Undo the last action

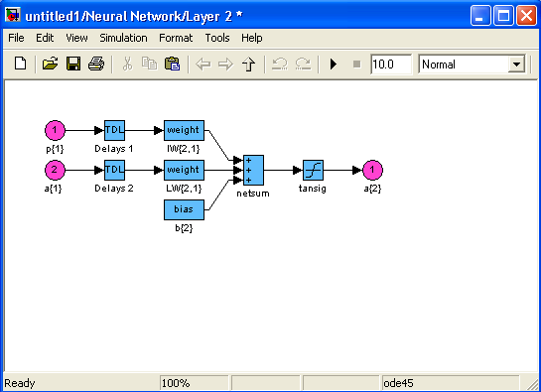click(280, 65)
